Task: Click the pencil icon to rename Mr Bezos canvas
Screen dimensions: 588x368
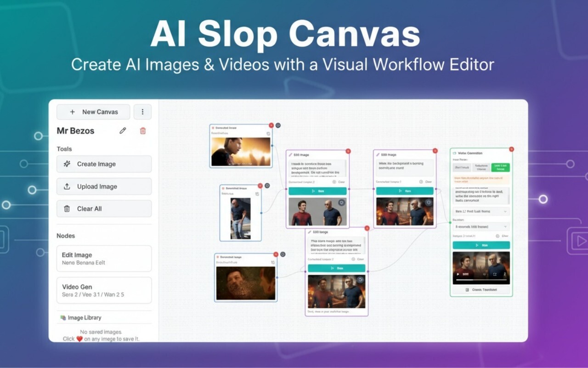Action: click(x=122, y=131)
